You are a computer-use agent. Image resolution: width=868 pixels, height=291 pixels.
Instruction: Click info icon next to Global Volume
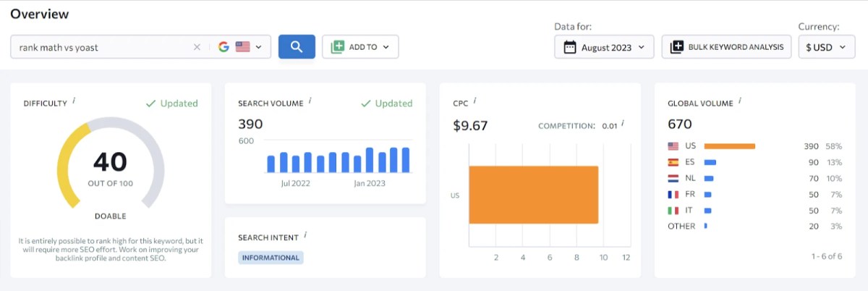(x=740, y=101)
